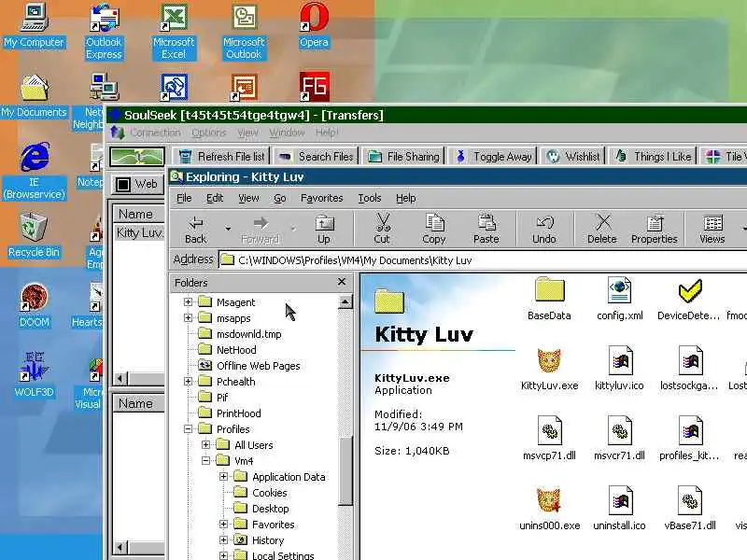This screenshot has height=560, width=747.
Task: Open the Tools menu in Explorer
Action: coord(370,198)
